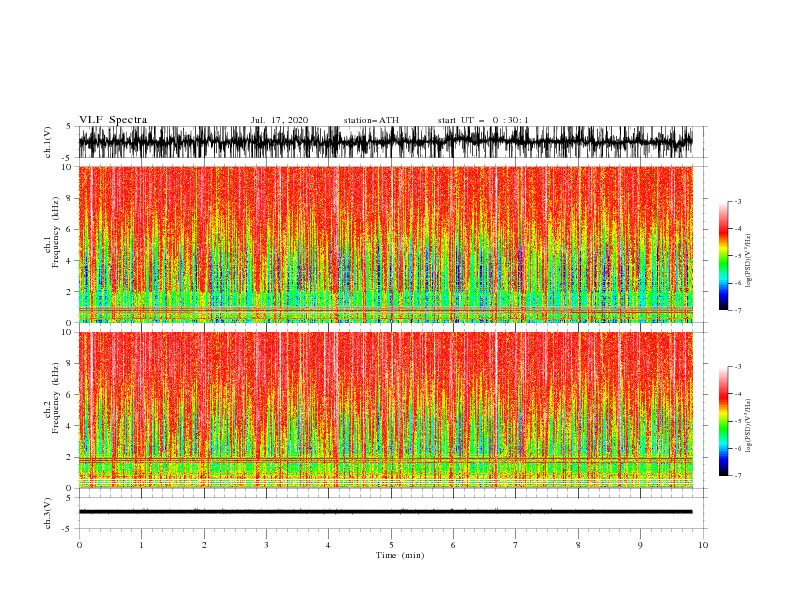
Task: Click the "6" kHz tick of ch.1 spectrogram
Action: 70,229
